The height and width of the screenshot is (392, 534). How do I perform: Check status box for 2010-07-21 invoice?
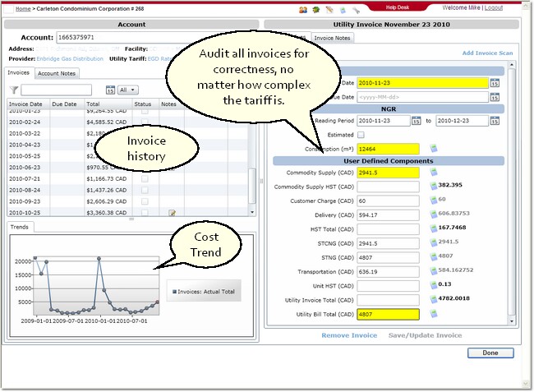145,179
